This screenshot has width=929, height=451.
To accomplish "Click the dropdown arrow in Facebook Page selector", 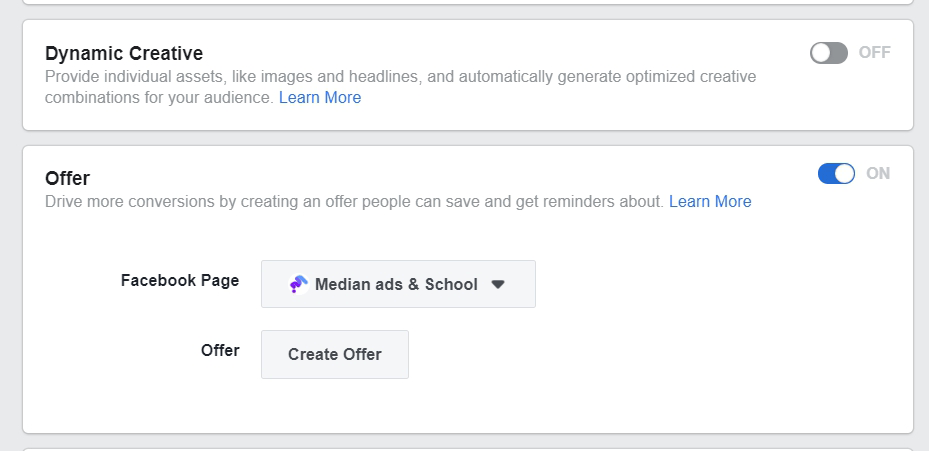I will [x=498, y=284].
